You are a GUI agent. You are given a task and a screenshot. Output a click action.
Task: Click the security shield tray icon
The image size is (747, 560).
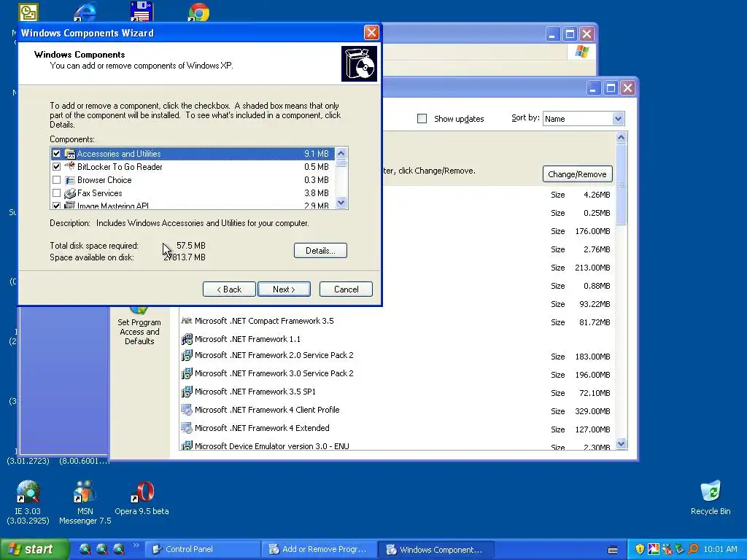640,549
